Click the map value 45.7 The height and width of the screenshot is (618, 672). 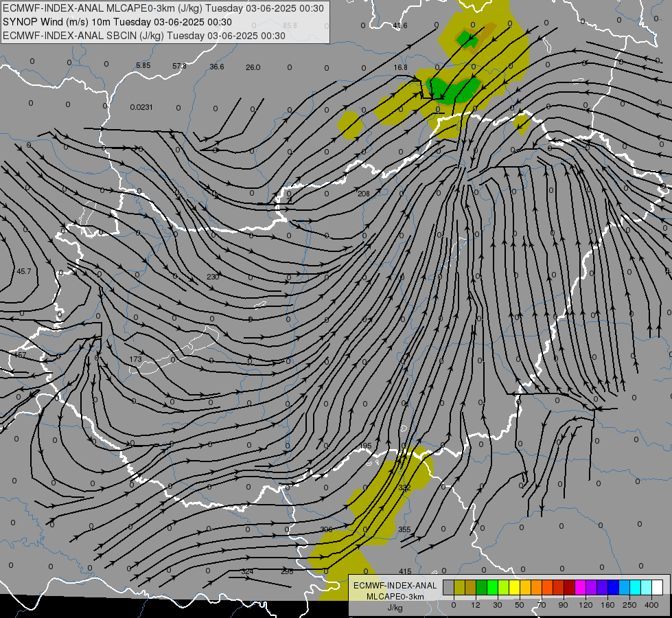tap(23, 271)
